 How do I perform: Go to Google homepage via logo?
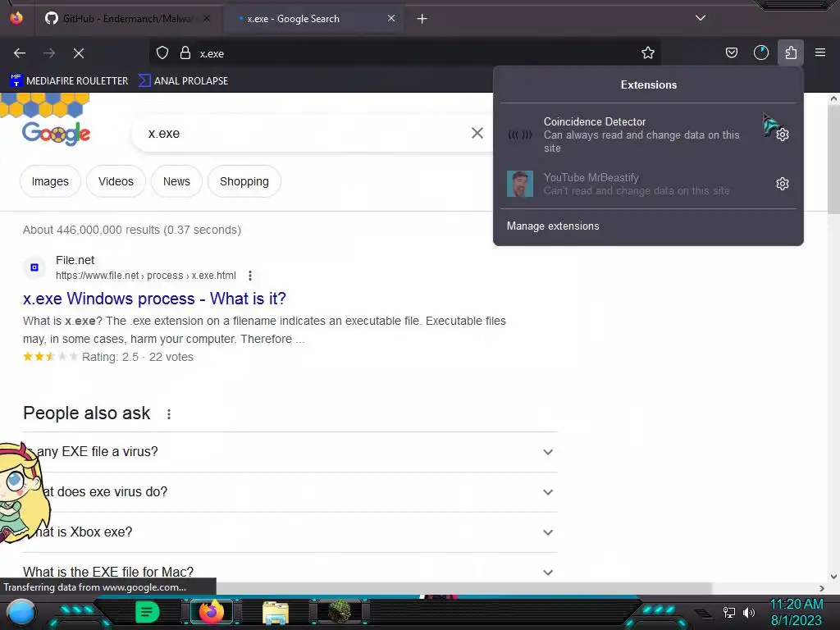coord(57,134)
